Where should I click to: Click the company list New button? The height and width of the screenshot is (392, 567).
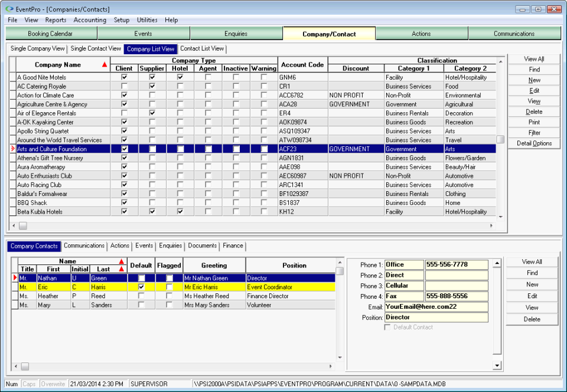pos(534,80)
